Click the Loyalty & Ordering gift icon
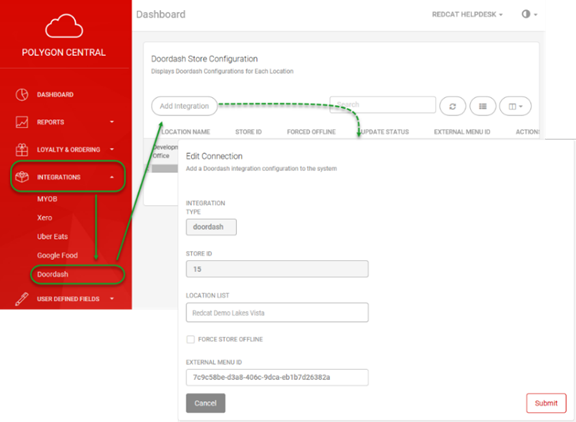Image resolution: width=576 pixels, height=422 pixels. point(22,149)
